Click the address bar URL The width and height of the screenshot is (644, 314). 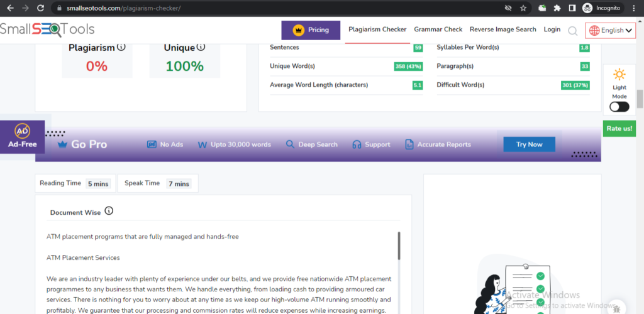123,8
